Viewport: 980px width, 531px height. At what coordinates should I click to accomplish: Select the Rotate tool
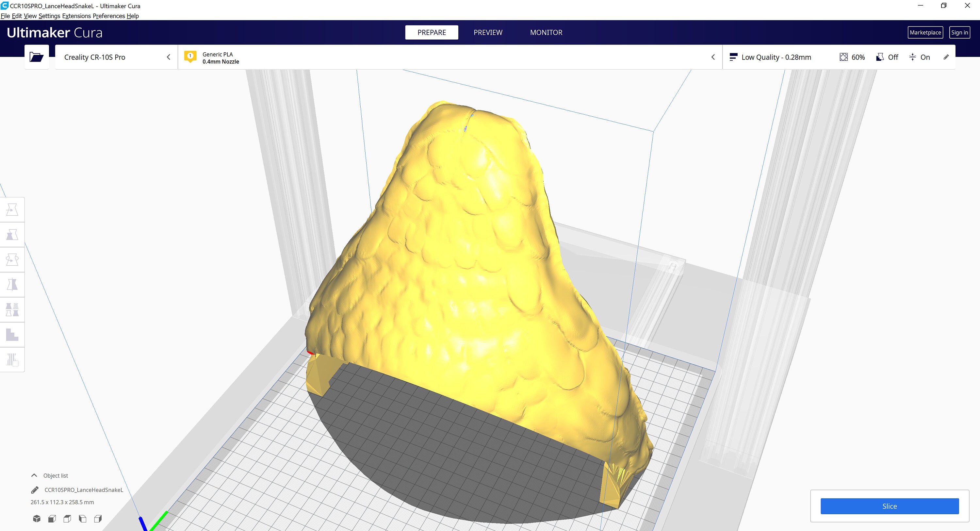(12, 259)
